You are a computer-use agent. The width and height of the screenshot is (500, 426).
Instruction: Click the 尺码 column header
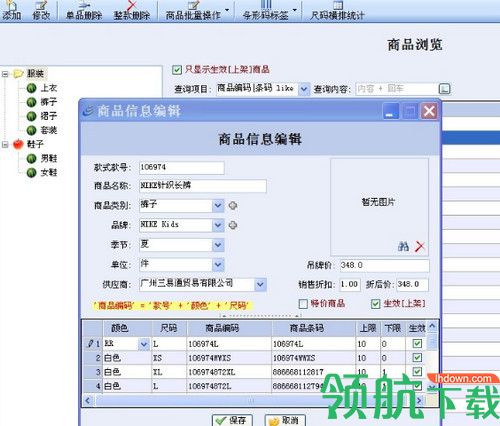coord(169,328)
